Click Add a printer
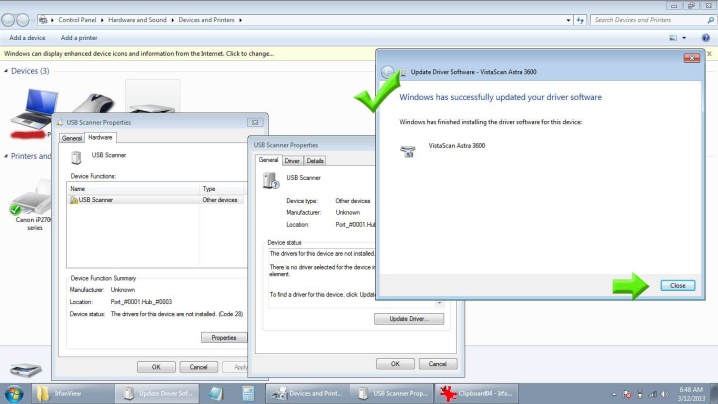The image size is (718, 404). 79,38
